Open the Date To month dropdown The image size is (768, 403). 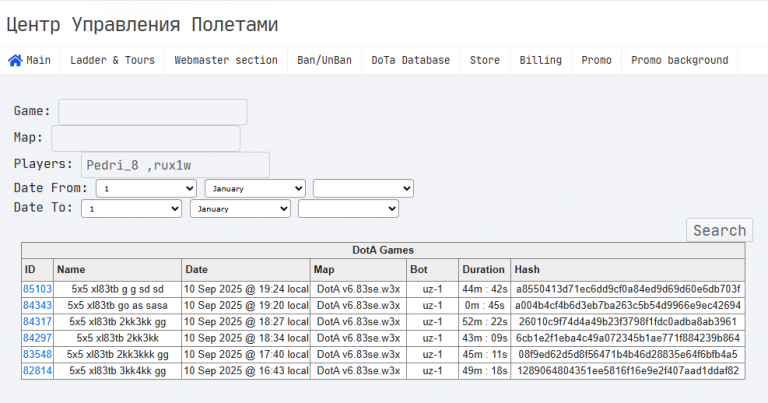240,209
